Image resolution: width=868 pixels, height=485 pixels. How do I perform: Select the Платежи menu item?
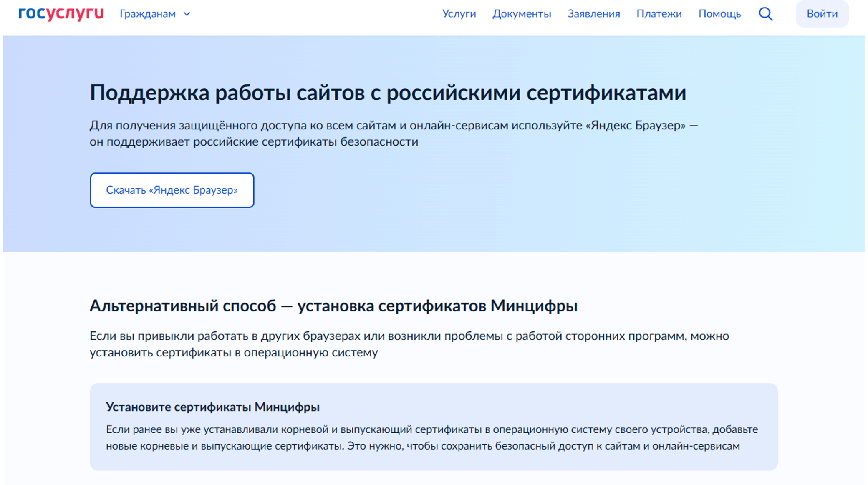point(659,14)
